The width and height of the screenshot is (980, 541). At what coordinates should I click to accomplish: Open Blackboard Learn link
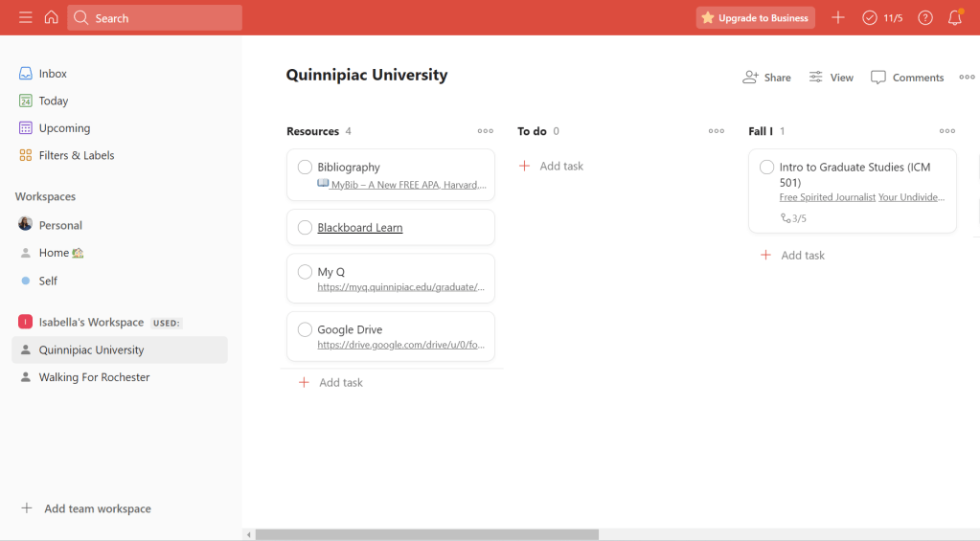pos(360,227)
